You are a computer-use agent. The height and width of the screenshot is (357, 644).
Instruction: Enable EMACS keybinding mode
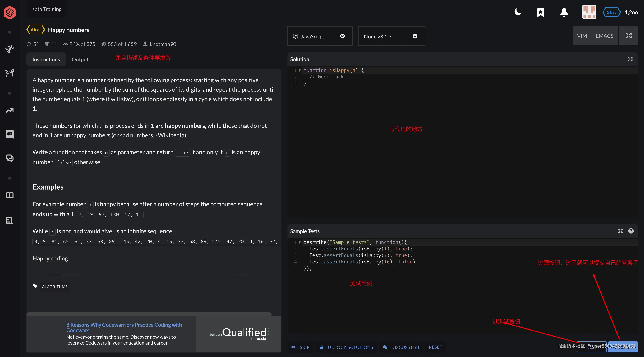point(604,36)
